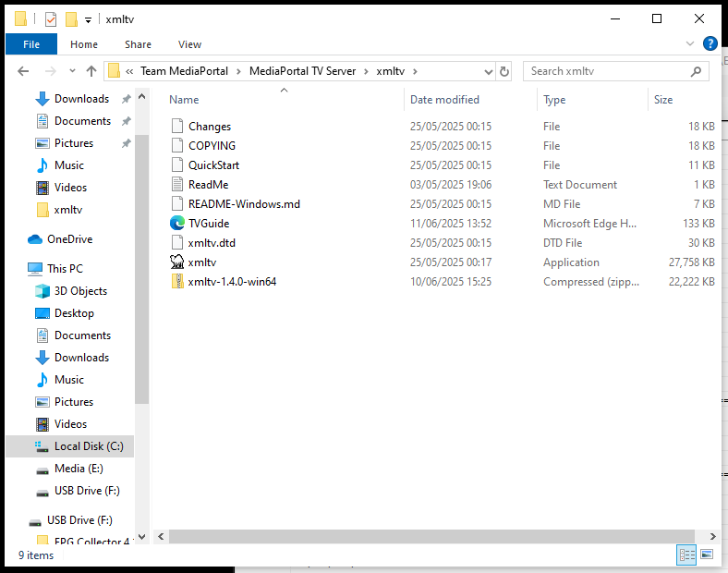Navigate to MediaPortal TV Server breadcrumb
The image size is (728, 573).
(x=302, y=71)
